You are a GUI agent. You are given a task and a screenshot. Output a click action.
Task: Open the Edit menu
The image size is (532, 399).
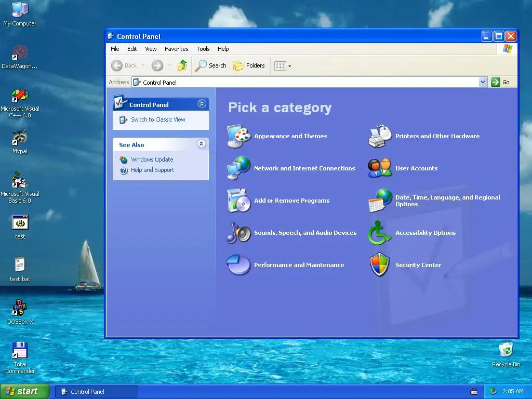132,49
